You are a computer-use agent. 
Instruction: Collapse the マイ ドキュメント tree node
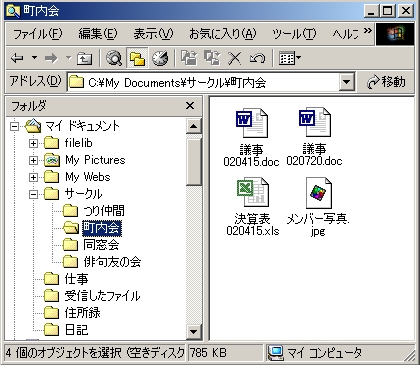pos(14,126)
